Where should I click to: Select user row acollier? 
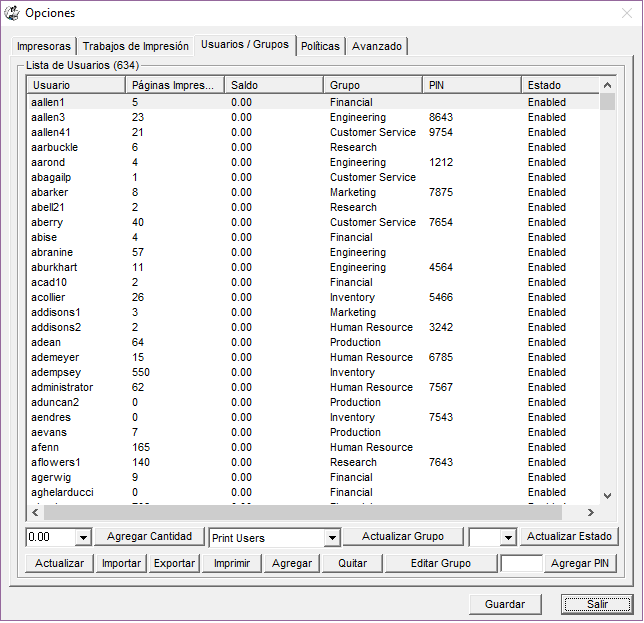(313, 297)
